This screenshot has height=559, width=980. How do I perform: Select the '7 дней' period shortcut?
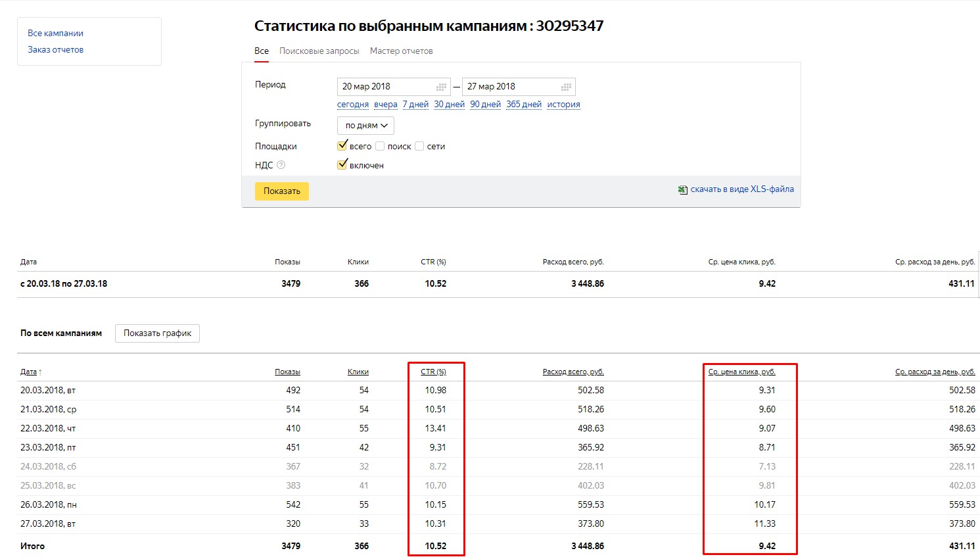[415, 105]
